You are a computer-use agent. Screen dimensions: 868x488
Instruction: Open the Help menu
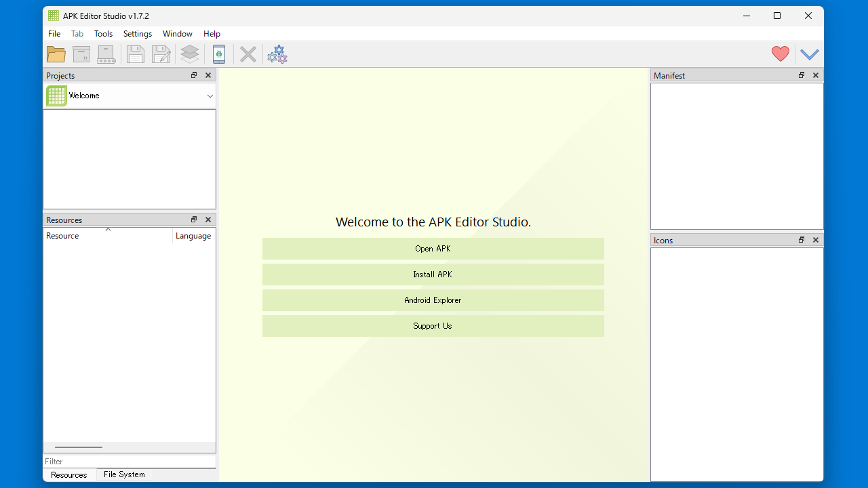pos(212,34)
